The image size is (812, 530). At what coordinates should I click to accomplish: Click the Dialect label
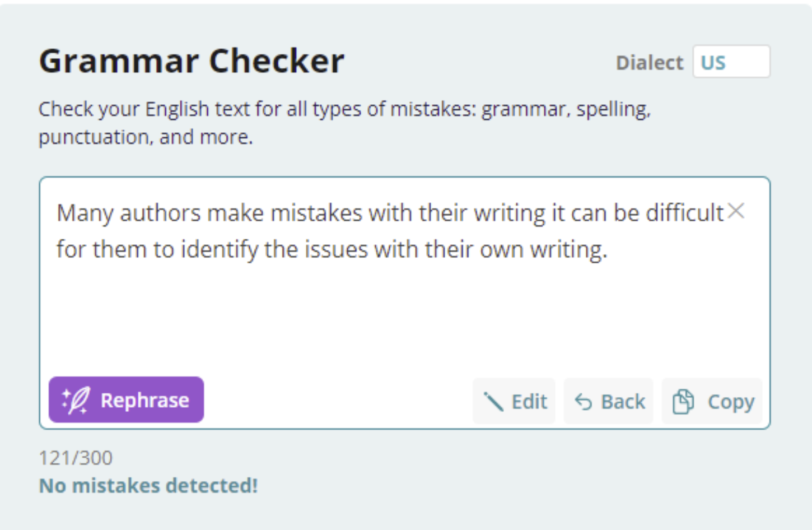point(650,63)
